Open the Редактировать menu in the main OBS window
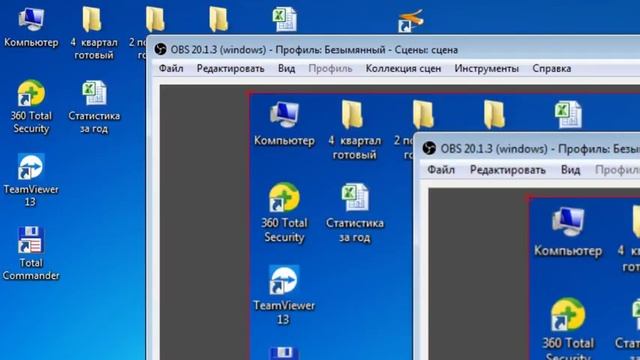The height and width of the screenshot is (360, 640). coord(230,69)
